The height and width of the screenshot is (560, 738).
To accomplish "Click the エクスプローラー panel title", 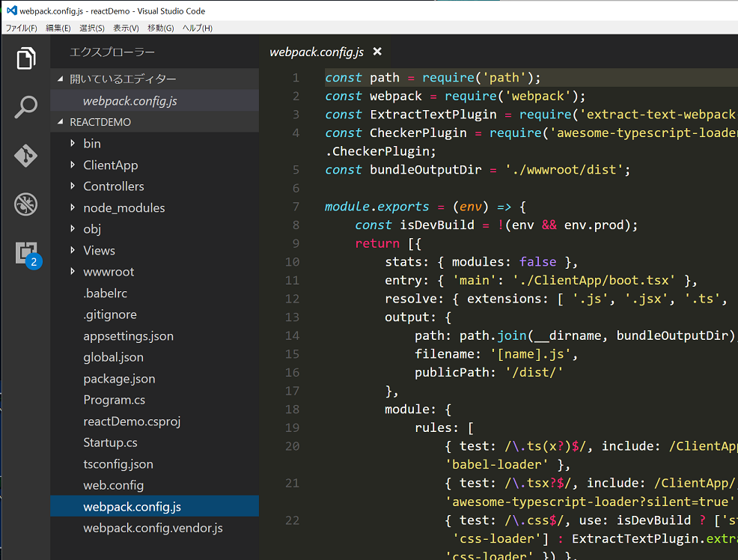I will (112, 52).
